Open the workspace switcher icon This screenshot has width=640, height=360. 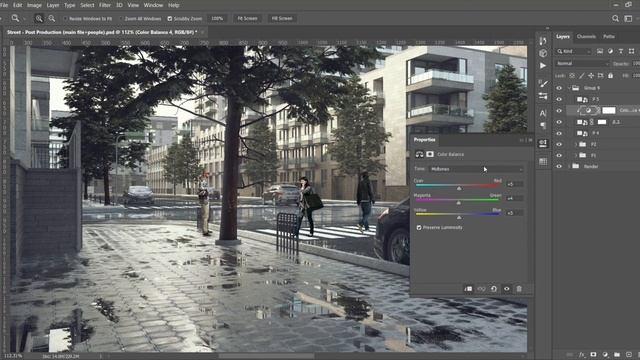coord(628,18)
